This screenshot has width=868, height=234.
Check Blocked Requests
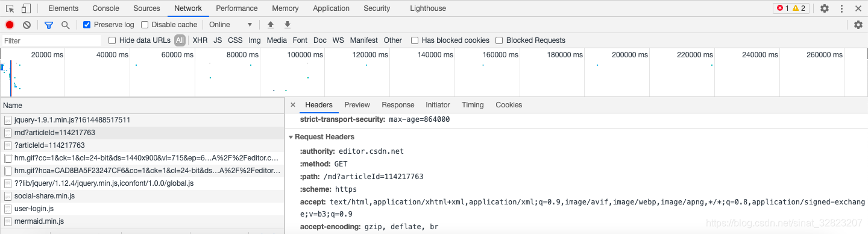pos(499,40)
